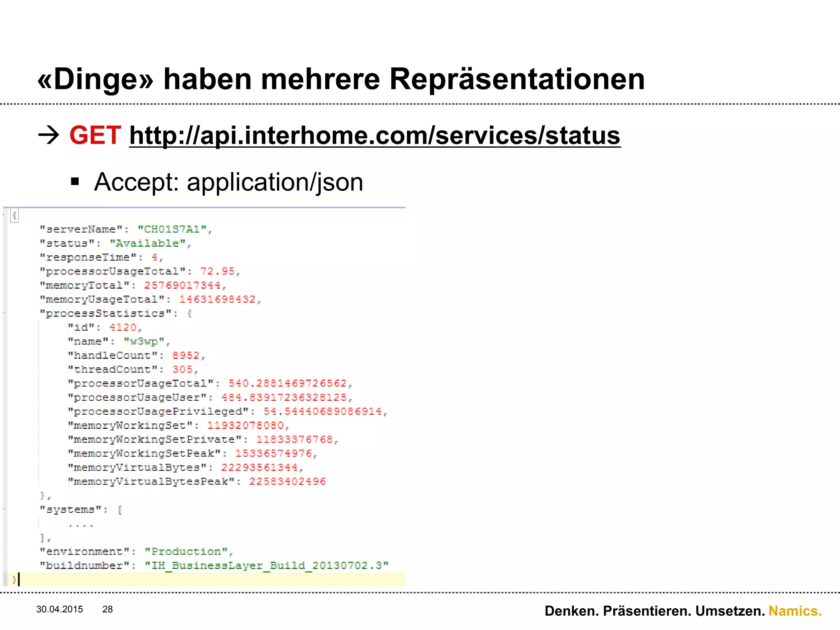The height and width of the screenshot is (630, 840).
Task: Select the "CH01S7A1" server name value
Action: [172, 229]
